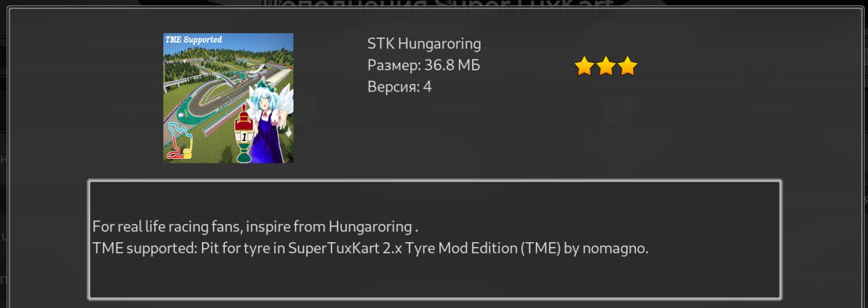
Task: Click the 'TME supported: Pit for tyre' line
Action: [370, 248]
